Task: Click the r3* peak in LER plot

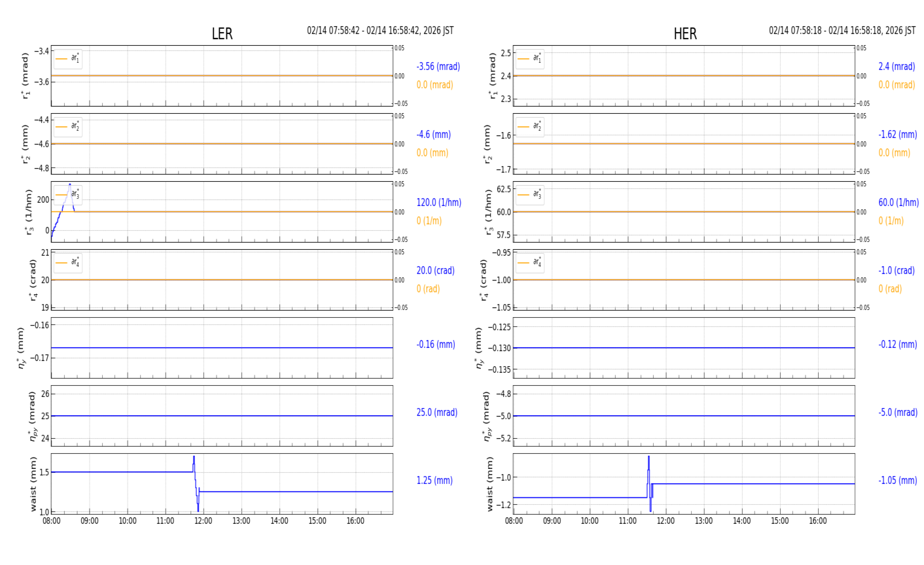Action: (69, 185)
